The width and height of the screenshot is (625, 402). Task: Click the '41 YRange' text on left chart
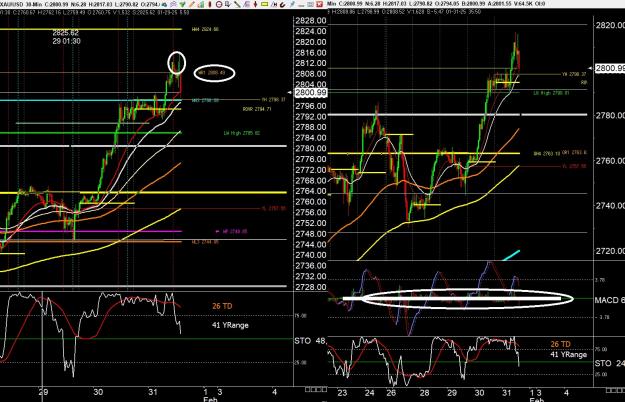230,325
